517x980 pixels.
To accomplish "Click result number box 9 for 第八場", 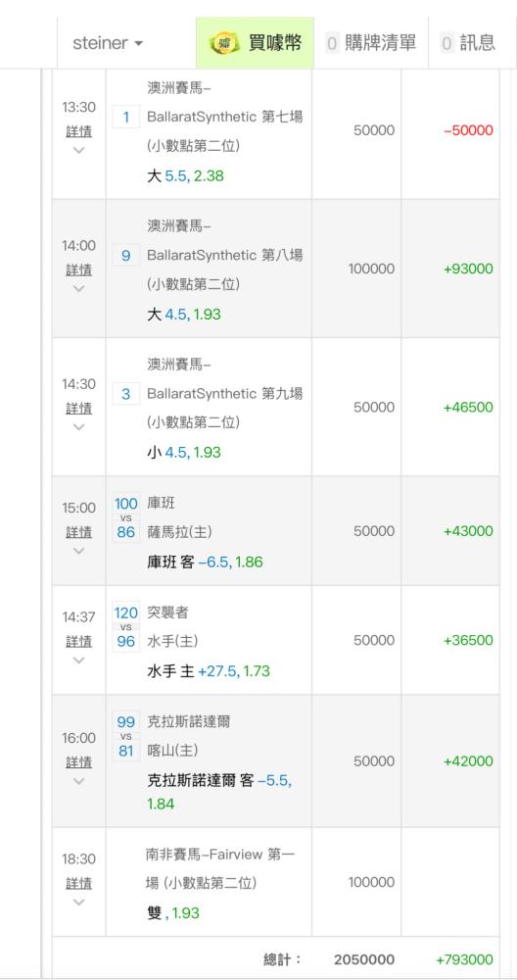I will (126, 256).
